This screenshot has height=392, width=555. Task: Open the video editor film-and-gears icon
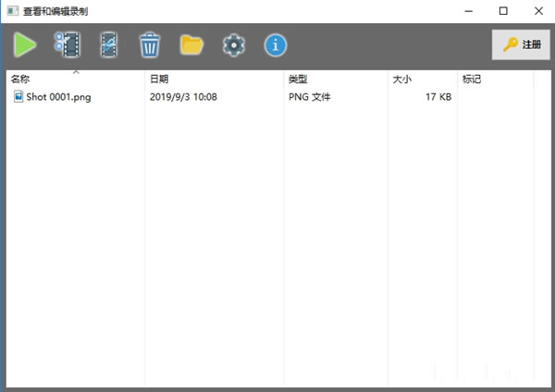click(68, 44)
